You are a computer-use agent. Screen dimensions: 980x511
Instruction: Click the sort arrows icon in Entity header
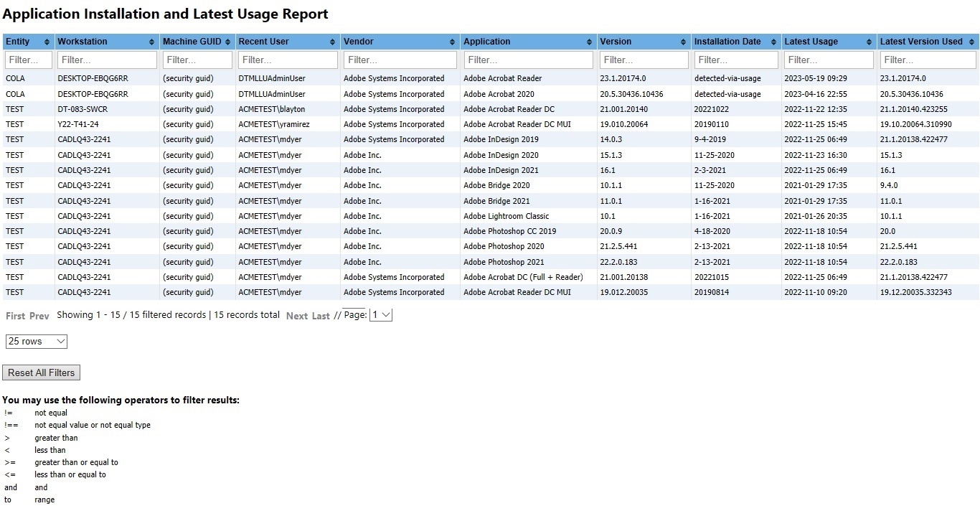pos(47,42)
